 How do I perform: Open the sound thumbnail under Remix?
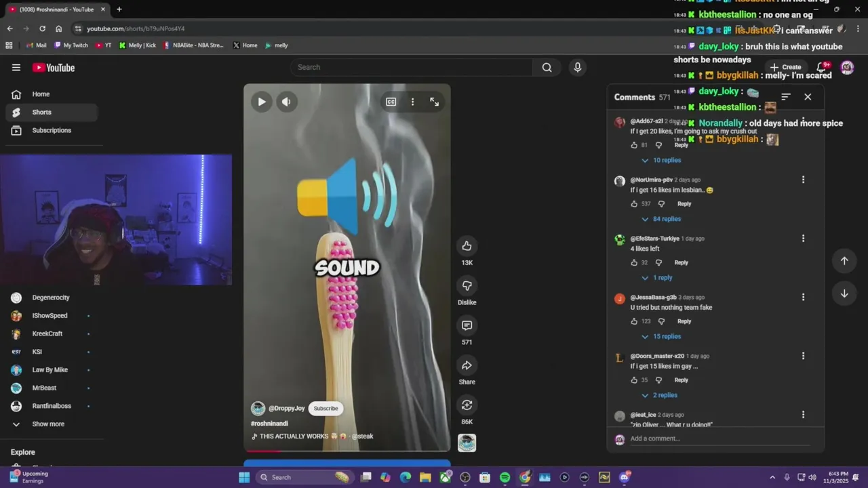[x=467, y=443]
